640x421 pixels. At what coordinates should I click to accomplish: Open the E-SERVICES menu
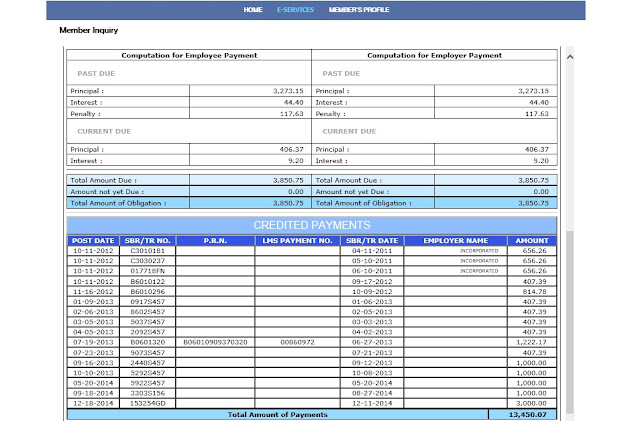pos(295,10)
